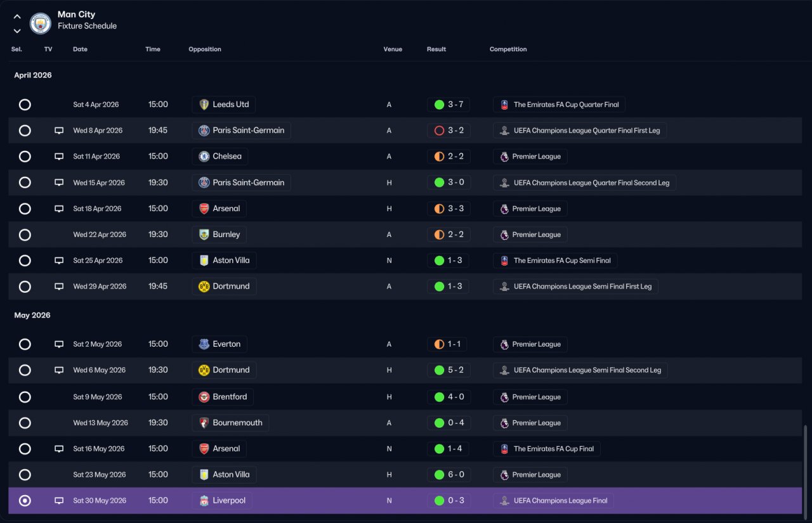The image size is (812, 523).
Task: Click the Leeds Utd club crest
Action: click(x=204, y=105)
